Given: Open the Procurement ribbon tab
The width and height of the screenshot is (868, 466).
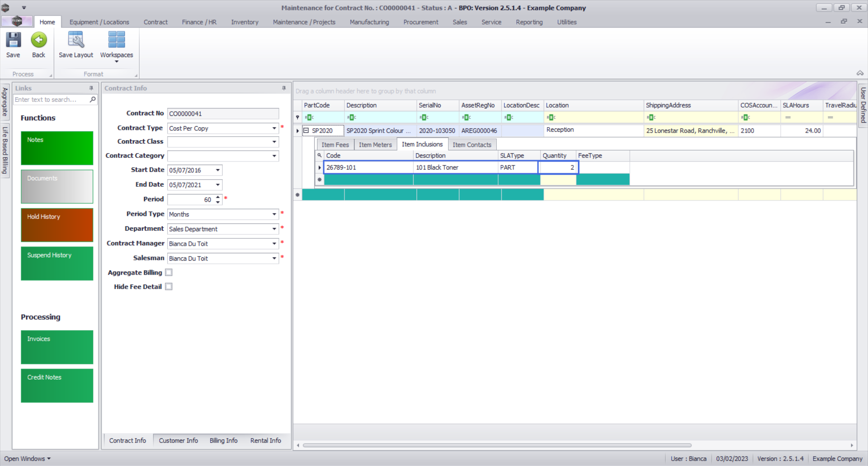Looking at the screenshot, I should click(x=420, y=22).
